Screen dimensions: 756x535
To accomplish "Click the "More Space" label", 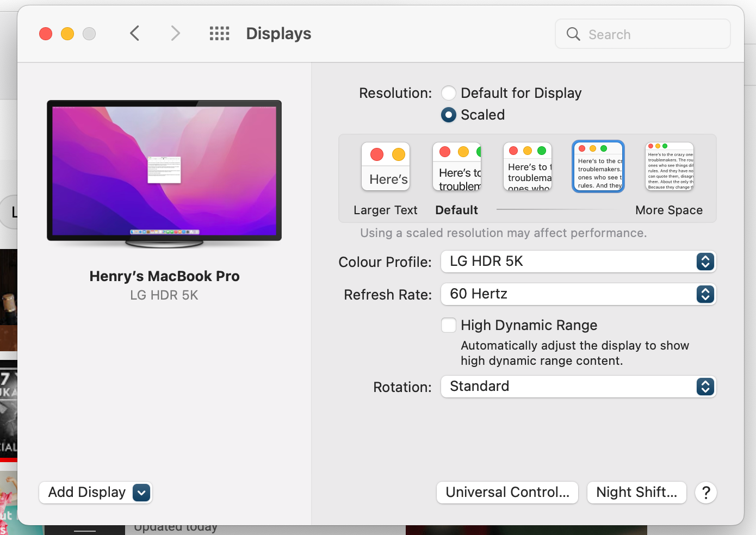I will point(669,210).
